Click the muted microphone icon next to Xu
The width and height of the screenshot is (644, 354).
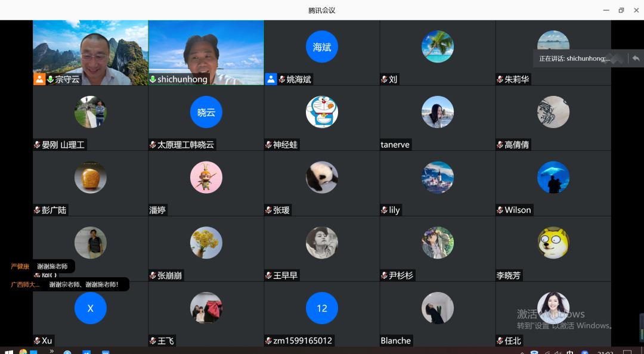click(x=37, y=340)
